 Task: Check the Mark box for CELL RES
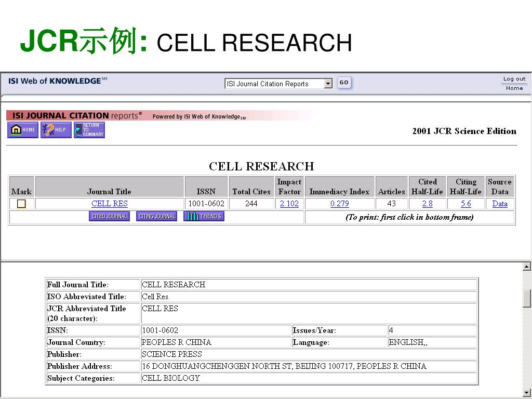click(x=21, y=204)
